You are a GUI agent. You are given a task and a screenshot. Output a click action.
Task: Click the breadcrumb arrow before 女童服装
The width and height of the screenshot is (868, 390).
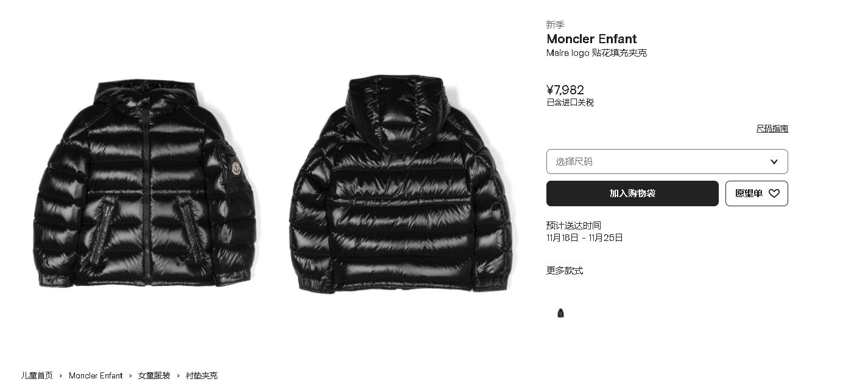click(130, 376)
